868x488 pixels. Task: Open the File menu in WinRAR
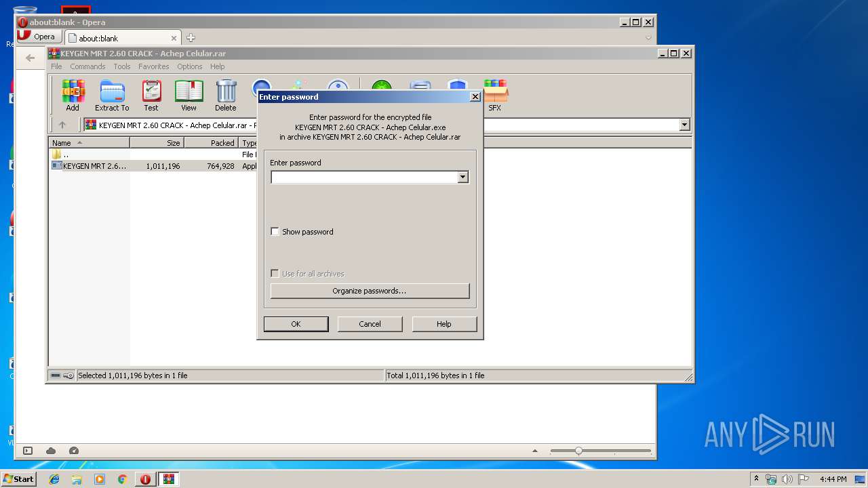[x=56, y=66]
